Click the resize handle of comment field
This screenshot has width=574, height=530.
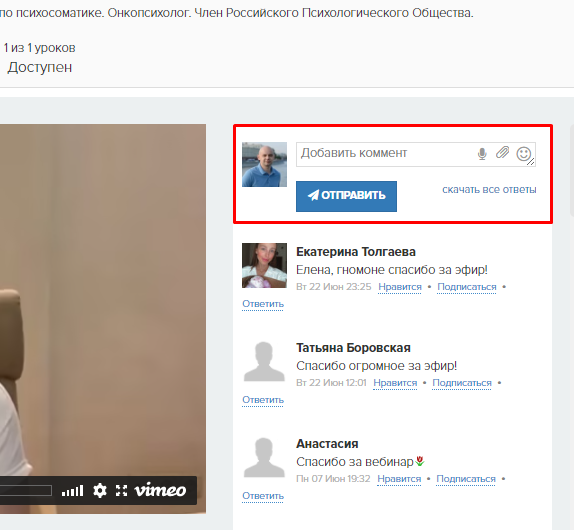531,162
